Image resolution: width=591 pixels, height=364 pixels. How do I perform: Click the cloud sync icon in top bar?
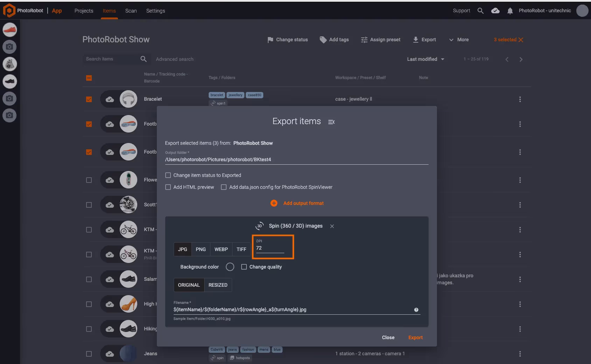pos(495,11)
